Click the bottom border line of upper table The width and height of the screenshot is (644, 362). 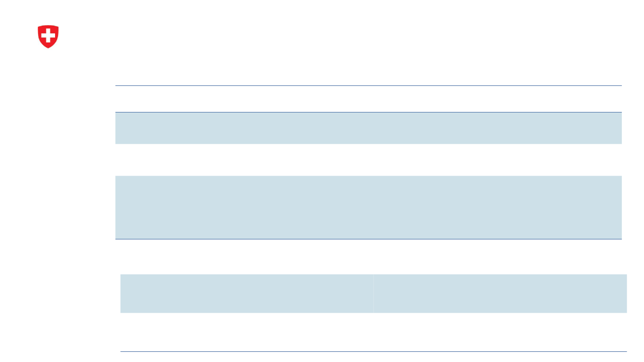point(368,239)
